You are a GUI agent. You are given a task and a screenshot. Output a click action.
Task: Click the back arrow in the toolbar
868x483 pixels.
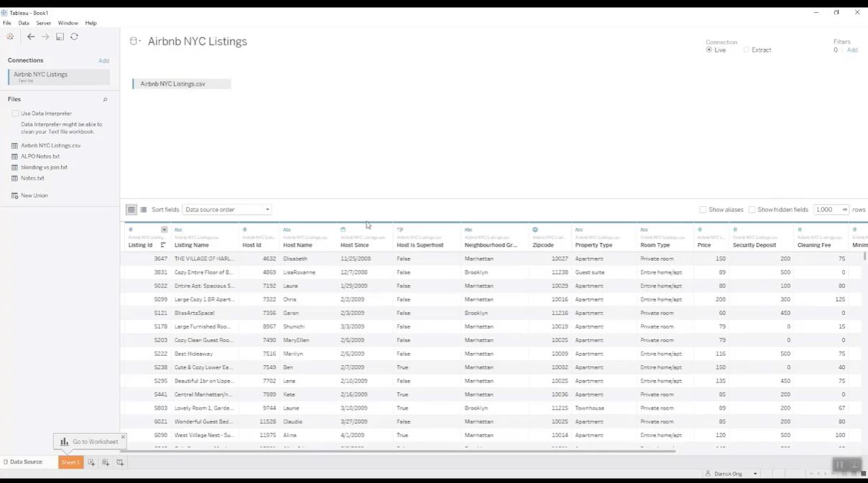[x=31, y=37]
